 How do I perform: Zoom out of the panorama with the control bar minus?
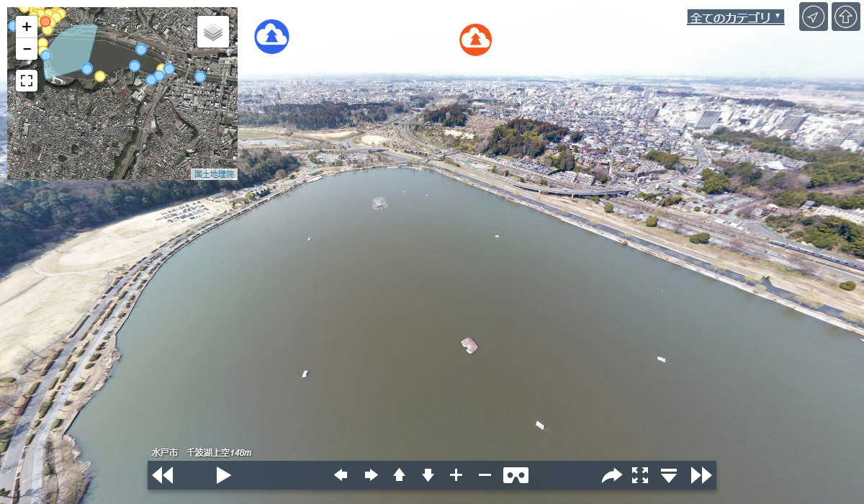(485, 475)
